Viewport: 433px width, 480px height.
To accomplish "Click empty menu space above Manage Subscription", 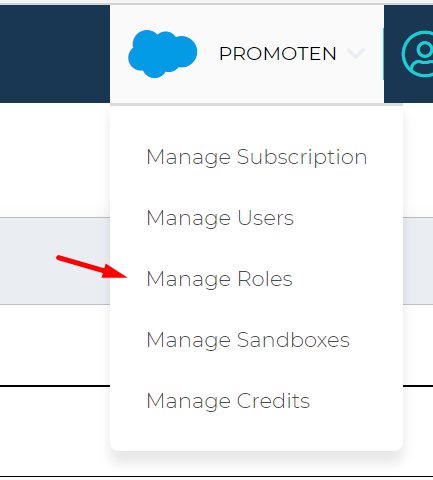I will tap(256, 125).
